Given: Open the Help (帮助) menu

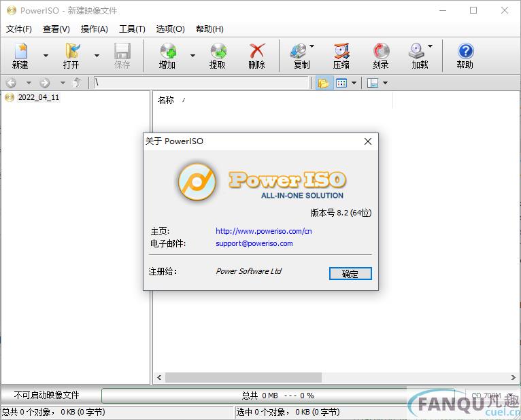Looking at the screenshot, I should pyautogui.click(x=209, y=29).
